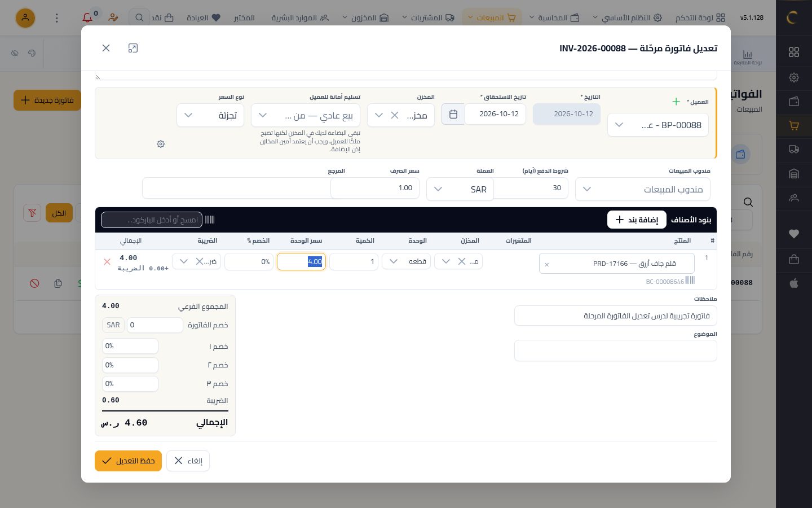This screenshot has height=508, width=812.
Task: Click the barcode scan input field
Action: coord(152,220)
